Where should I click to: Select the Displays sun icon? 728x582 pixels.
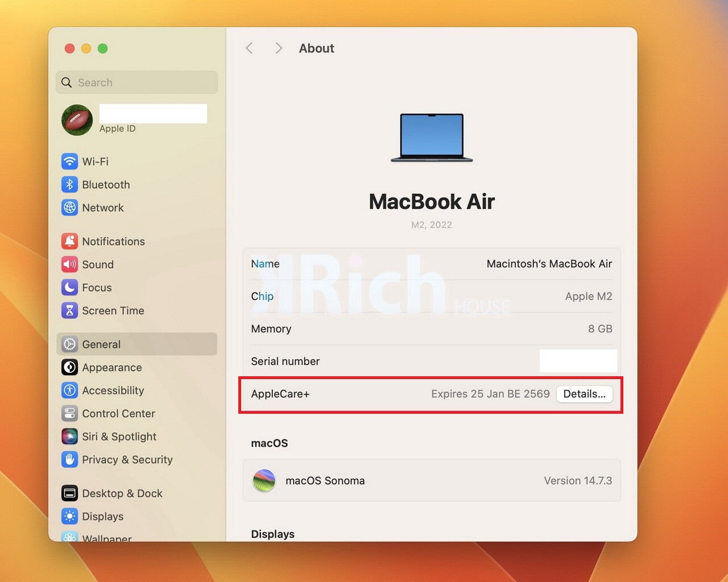(x=69, y=517)
